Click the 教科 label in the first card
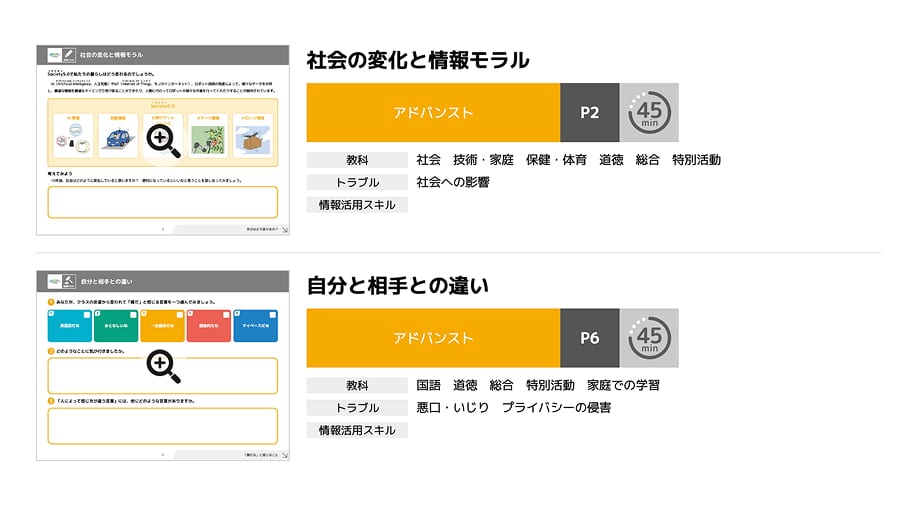900x506 pixels. pos(357,160)
